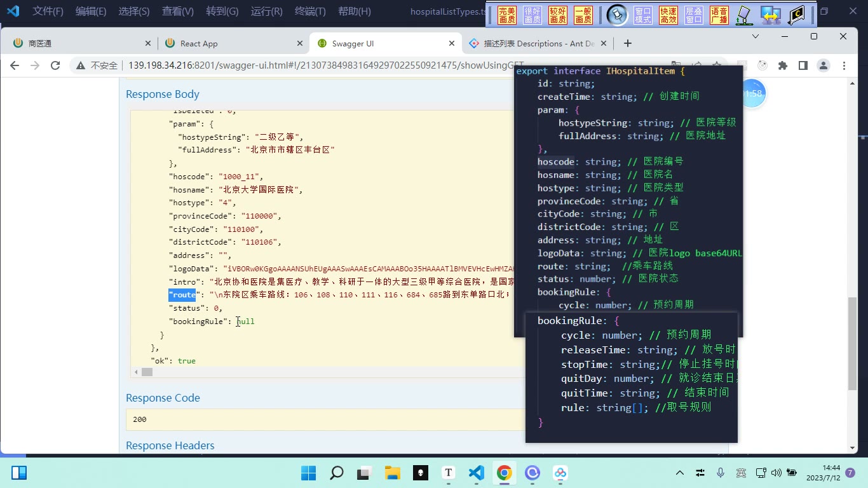Viewport: 868px width, 488px height.
Task: Click the horizontal scrollbar thumb under response body
Action: click(147, 372)
